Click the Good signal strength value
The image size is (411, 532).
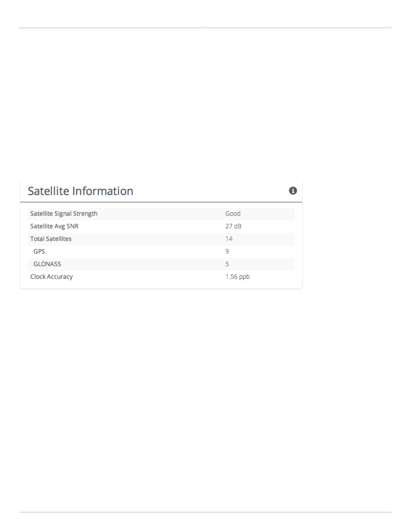pyautogui.click(x=233, y=214)
